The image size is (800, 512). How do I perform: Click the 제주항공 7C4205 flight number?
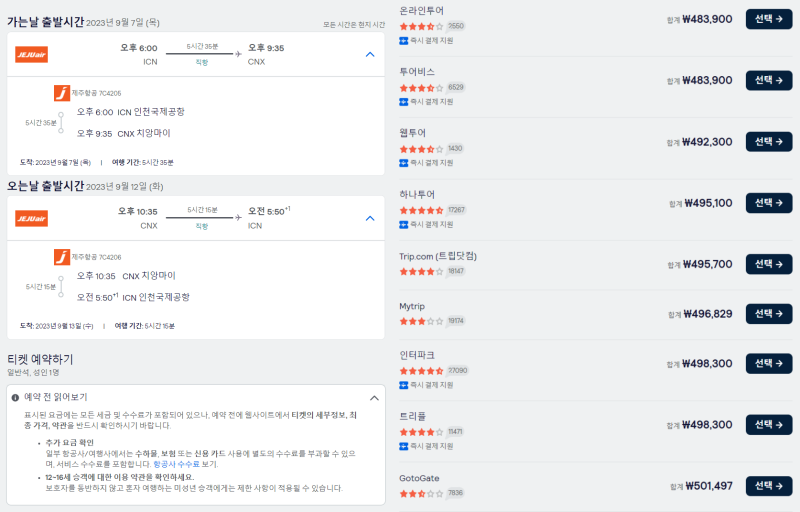click(x=96, y=93)
